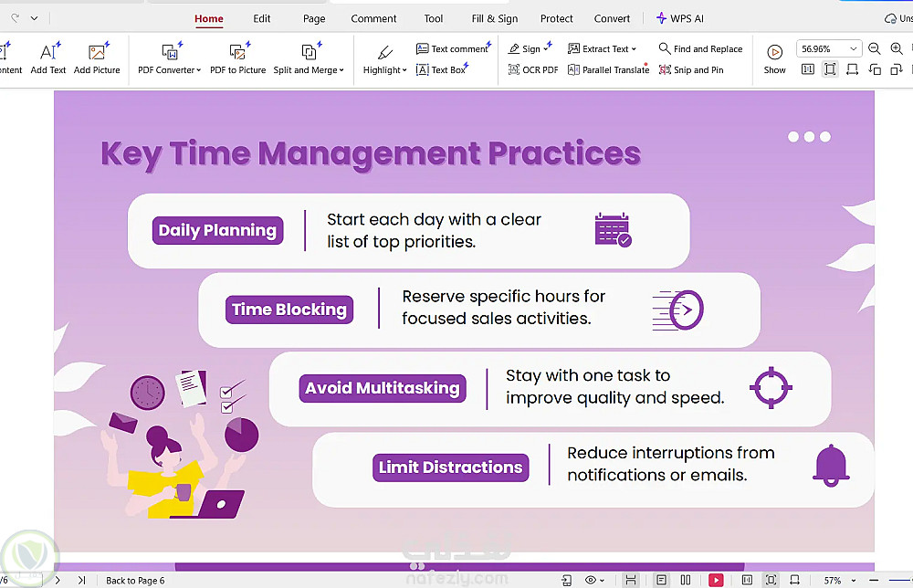This screenshot has height=588, width=913.
Task: Switch to the Protect tab
Action: (x=556, y=18)
